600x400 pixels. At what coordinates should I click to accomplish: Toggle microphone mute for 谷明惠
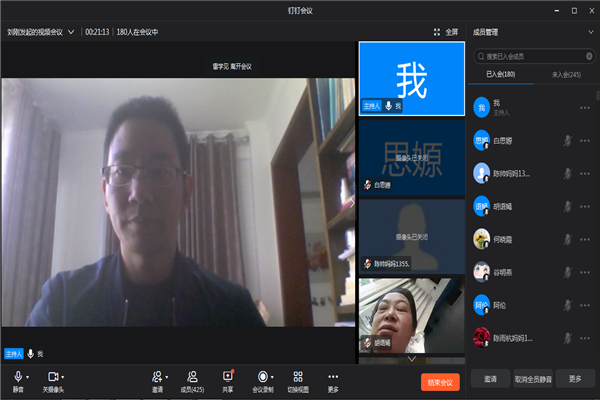click(x=568, y=273)
